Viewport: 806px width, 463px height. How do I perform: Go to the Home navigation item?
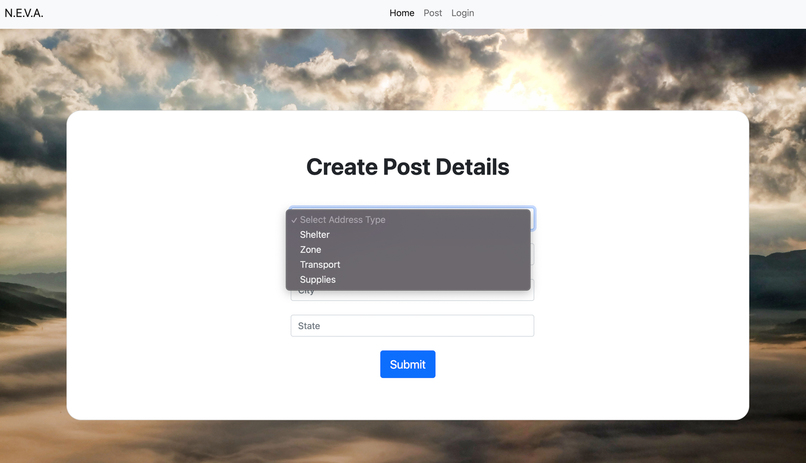point(401,13)
